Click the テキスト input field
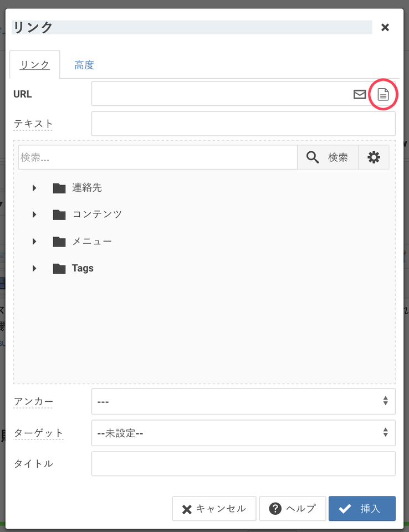Screen dimensions: 409x532 243,124
